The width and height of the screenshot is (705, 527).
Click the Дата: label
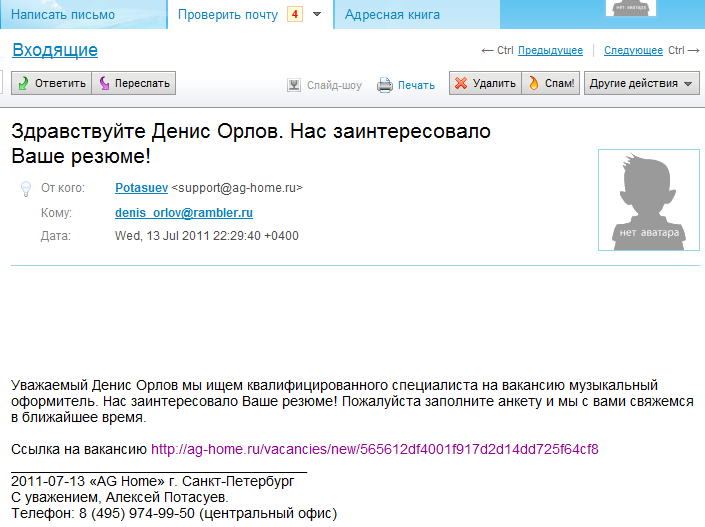tap(56, 236)
